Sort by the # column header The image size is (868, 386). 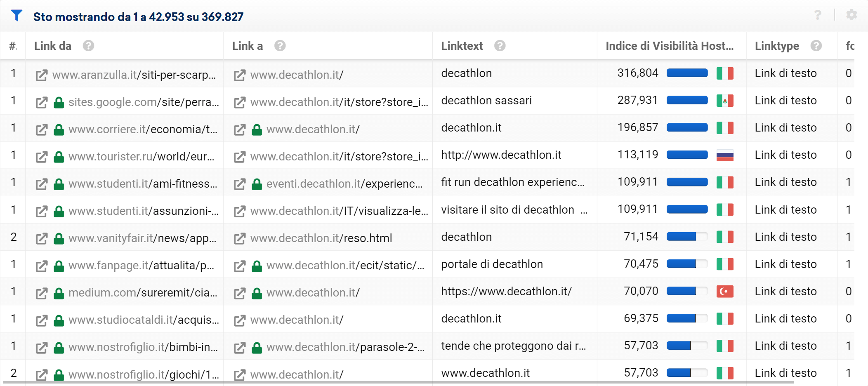(x=13, y=46)
